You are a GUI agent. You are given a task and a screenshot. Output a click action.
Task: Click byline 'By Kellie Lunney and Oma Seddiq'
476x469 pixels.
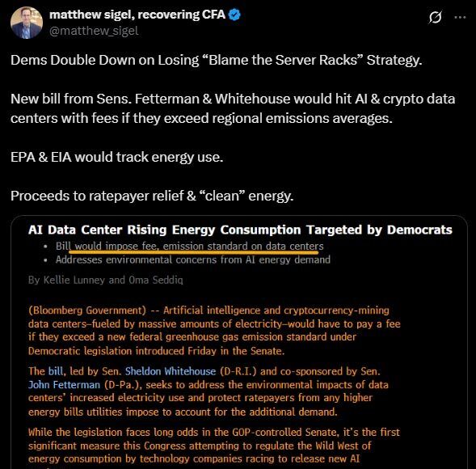[106, 280]
